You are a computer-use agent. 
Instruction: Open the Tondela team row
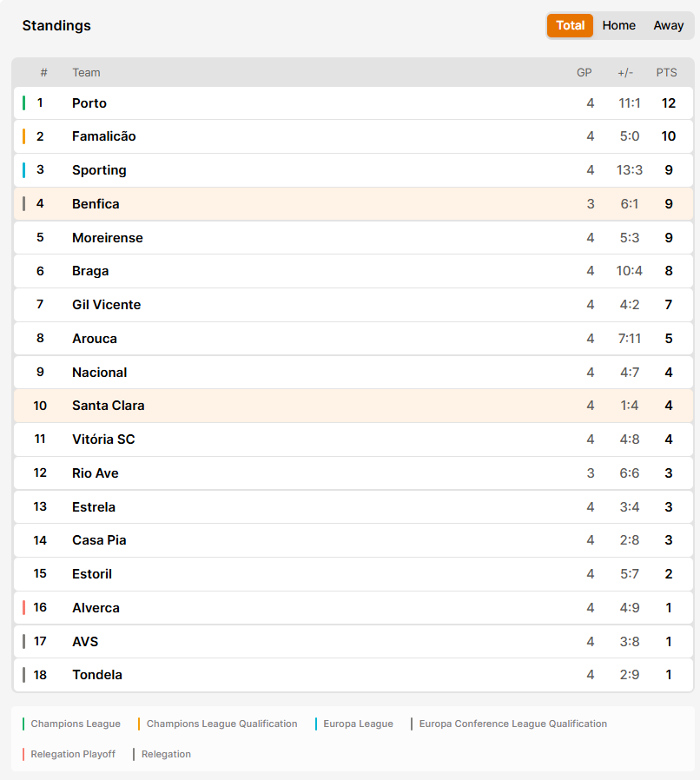point(353,675)
